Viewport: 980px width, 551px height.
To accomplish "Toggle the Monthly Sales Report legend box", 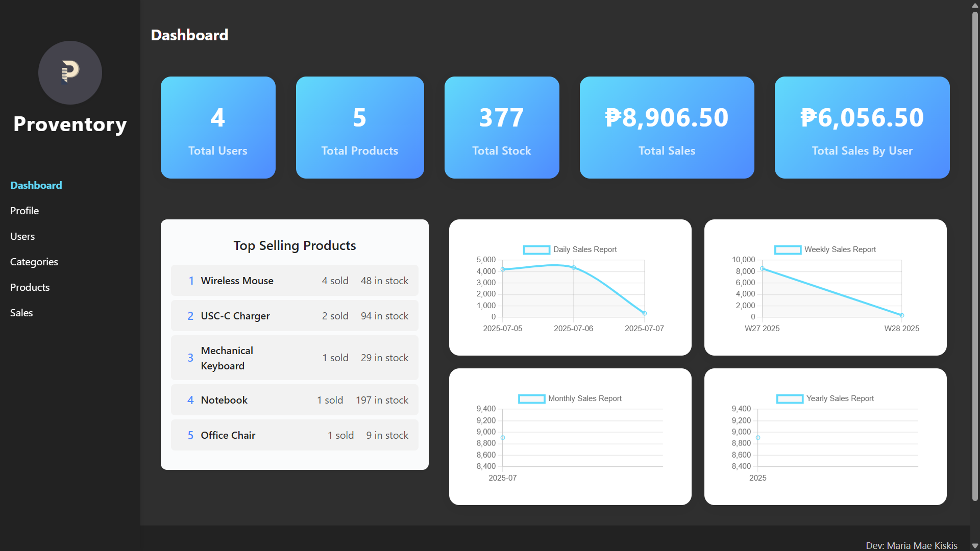I will click(x=531, y=398).
